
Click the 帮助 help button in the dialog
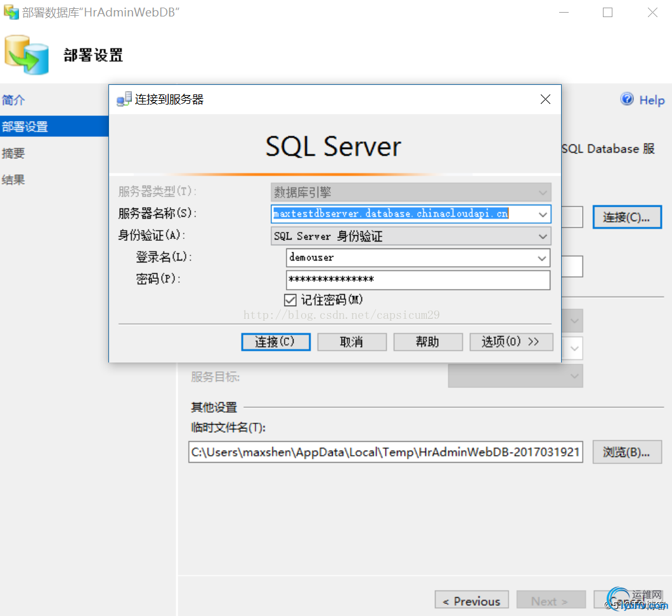428,342
